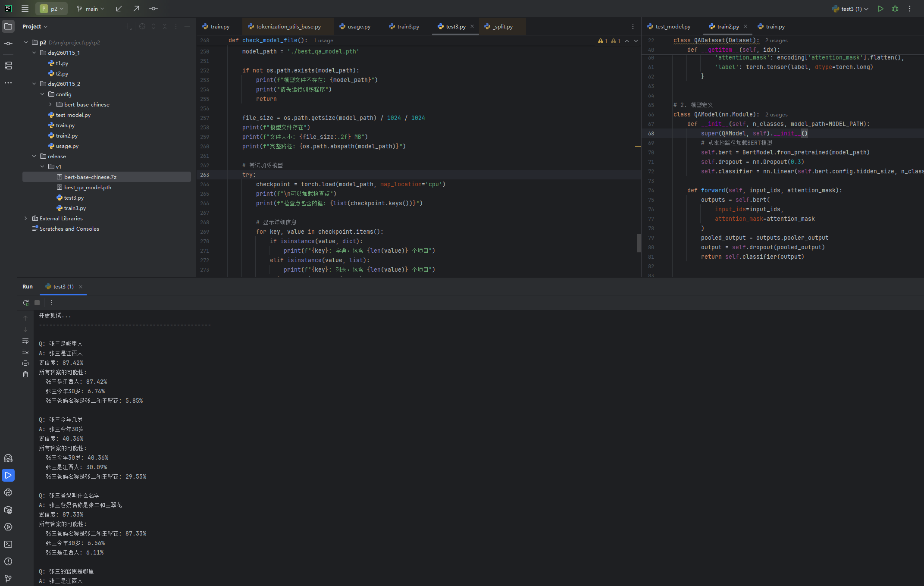This screenshot has height=586, width=924.
Task: Open the main branch dropdown
Action: pos(91,9)
